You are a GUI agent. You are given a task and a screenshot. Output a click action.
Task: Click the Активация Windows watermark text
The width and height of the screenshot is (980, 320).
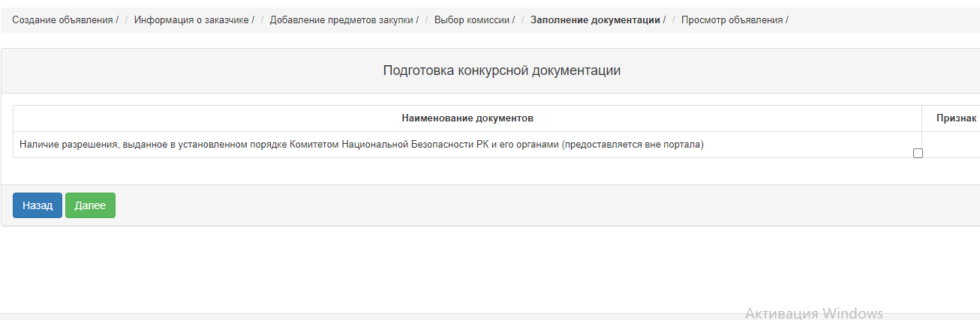tap(814, 313)
